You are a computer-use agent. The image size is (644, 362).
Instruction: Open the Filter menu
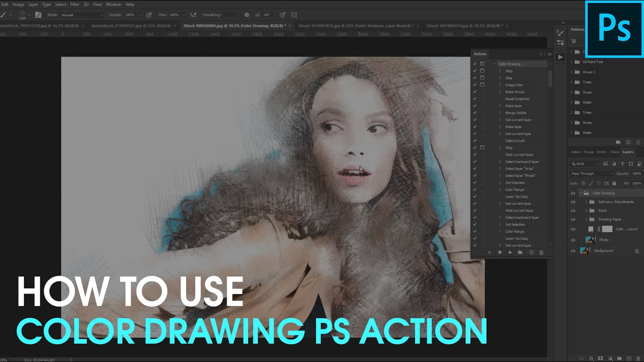74,5
